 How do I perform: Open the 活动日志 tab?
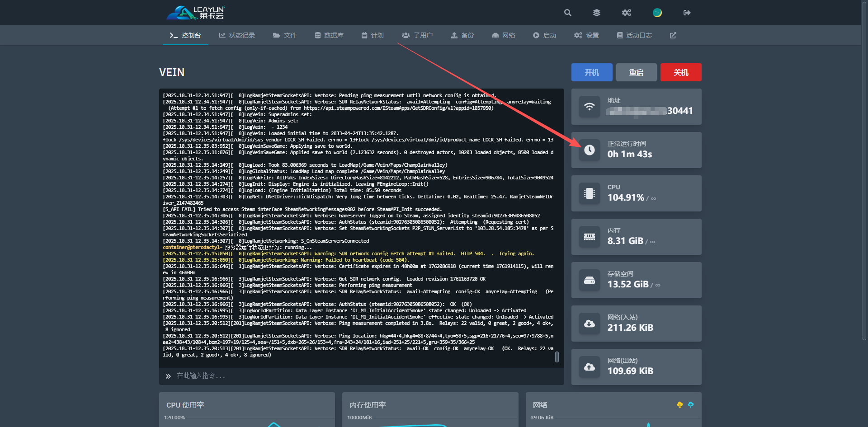(x=634, y=35)
